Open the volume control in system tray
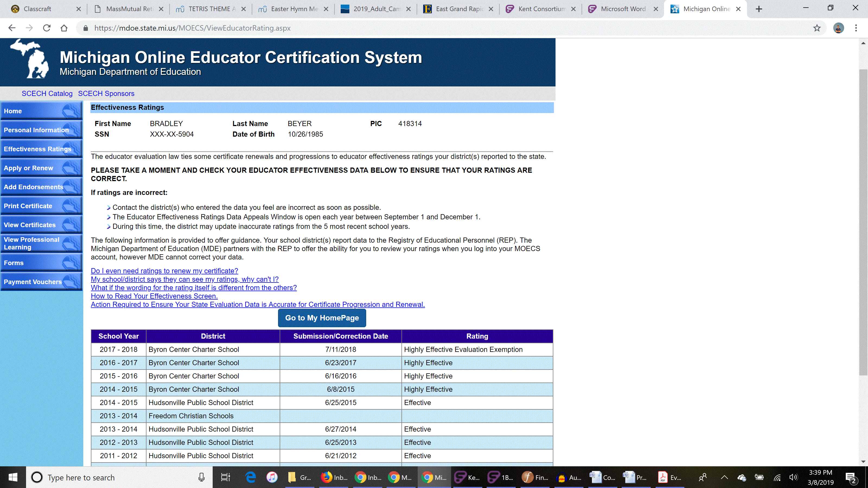This screenshot has height=488, width=868. (793, 477)
